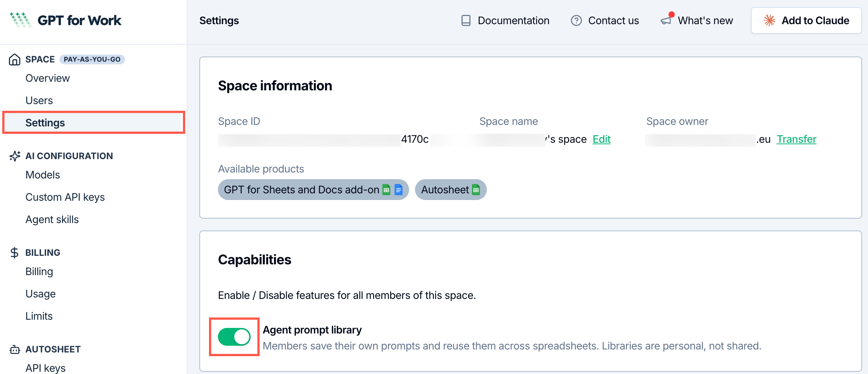Transfer the space ownership
Screen dimensions: 868x374
click(x=797, y=139)
